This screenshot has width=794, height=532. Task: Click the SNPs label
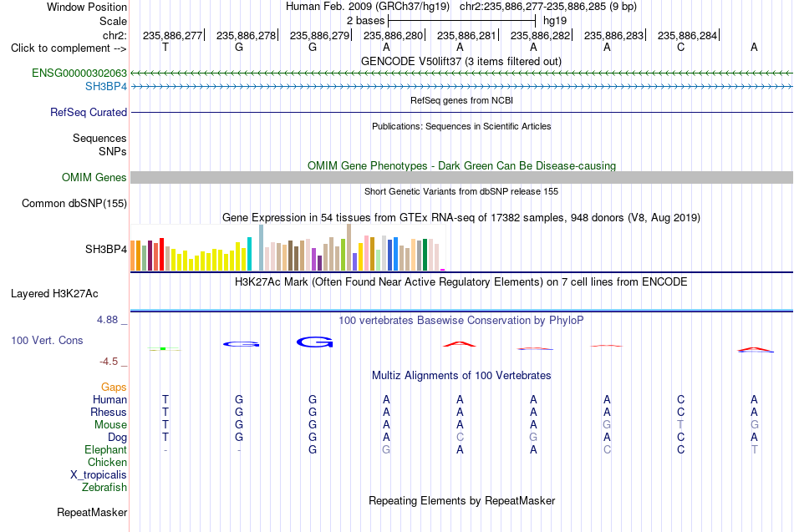coord(113,151)
